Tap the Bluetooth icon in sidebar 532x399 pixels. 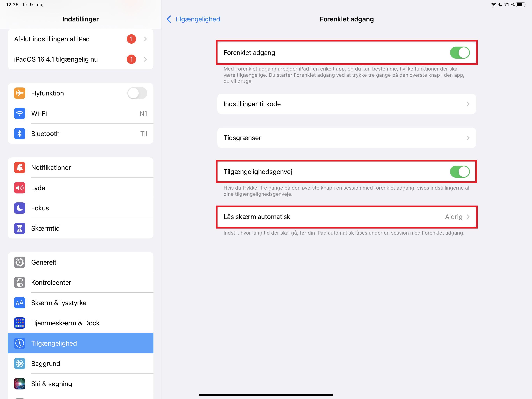click(x=19, y=134)
